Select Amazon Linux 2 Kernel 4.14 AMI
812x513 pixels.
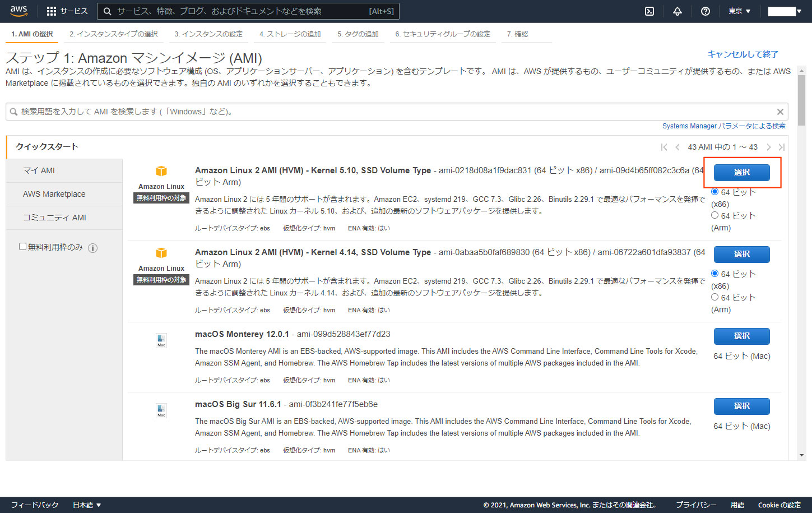[x=741, y=254]
